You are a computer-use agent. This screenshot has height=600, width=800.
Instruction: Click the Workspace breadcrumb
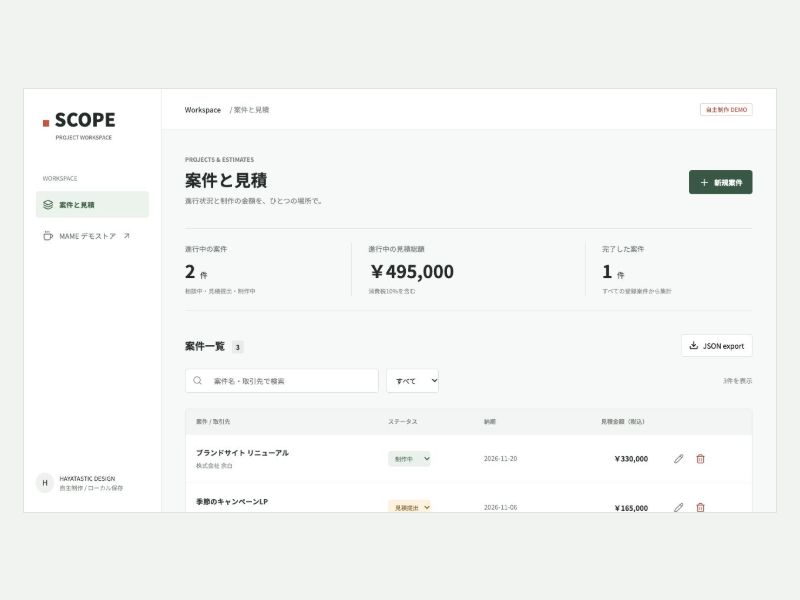click(203, 110)
